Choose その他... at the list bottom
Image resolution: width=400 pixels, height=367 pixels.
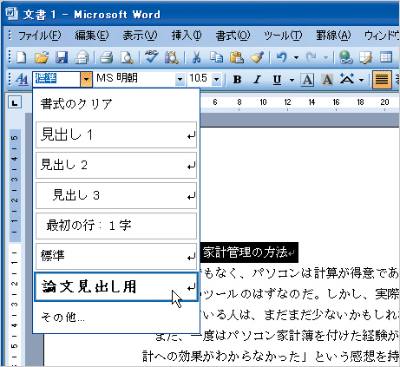[x=116, y=317]
